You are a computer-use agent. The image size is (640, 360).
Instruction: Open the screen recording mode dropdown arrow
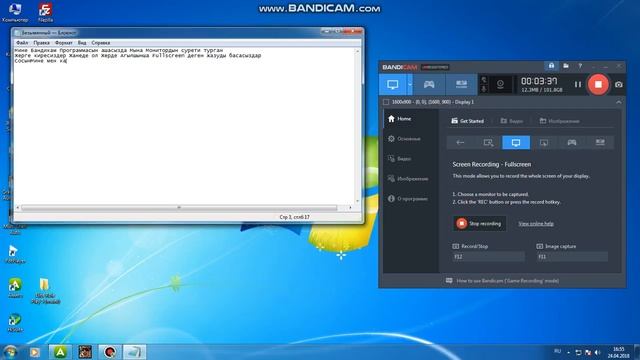pyautogui.click(x=410, y=84)
